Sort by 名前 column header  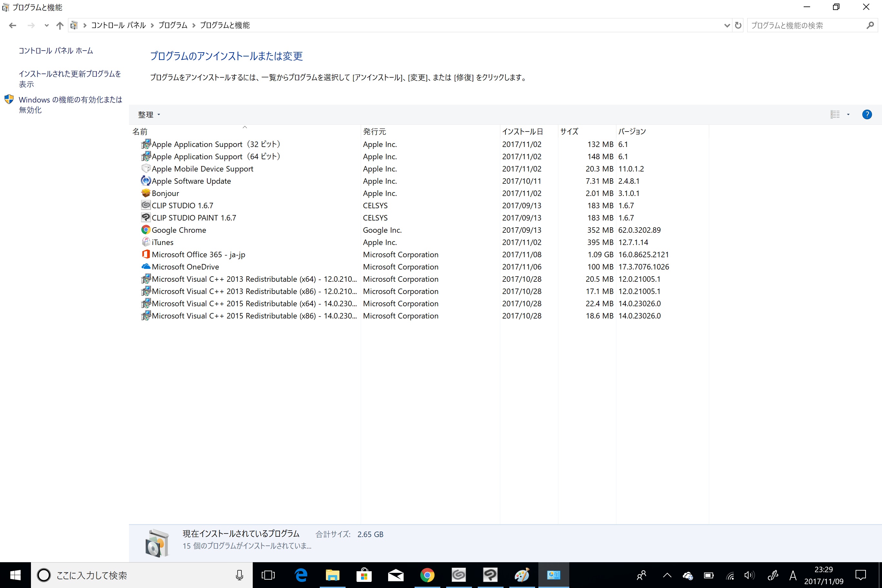[x=245, y=131]
